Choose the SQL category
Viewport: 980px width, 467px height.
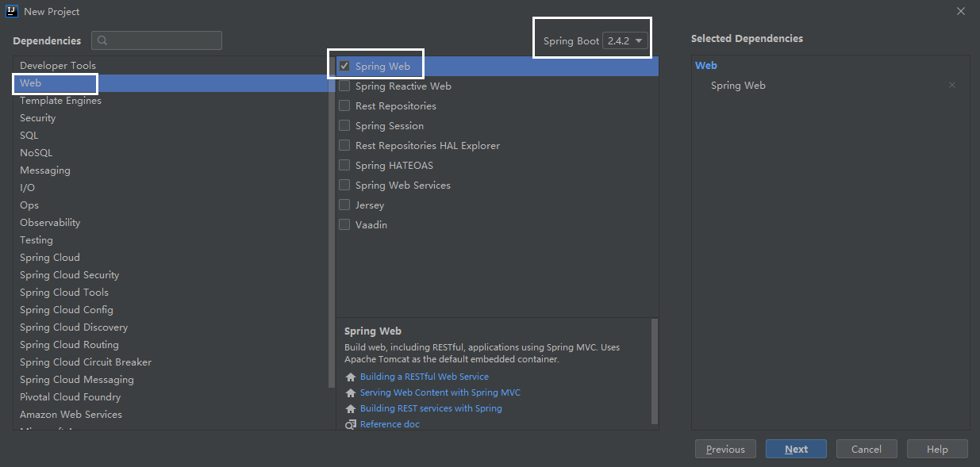point(171,136)
